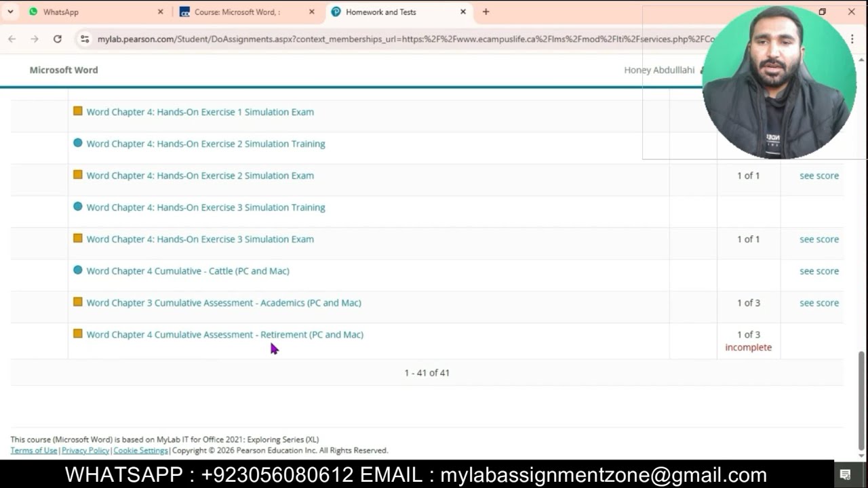Open the Privacy Policy link
The height and width of the screenshot is (488, 868).
pyautogui.click(x=85, y=451)
